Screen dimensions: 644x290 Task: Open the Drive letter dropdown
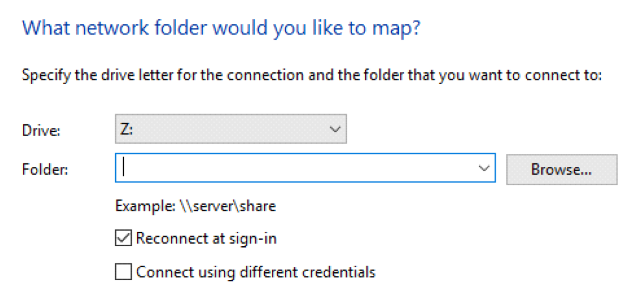pos(230,130)
